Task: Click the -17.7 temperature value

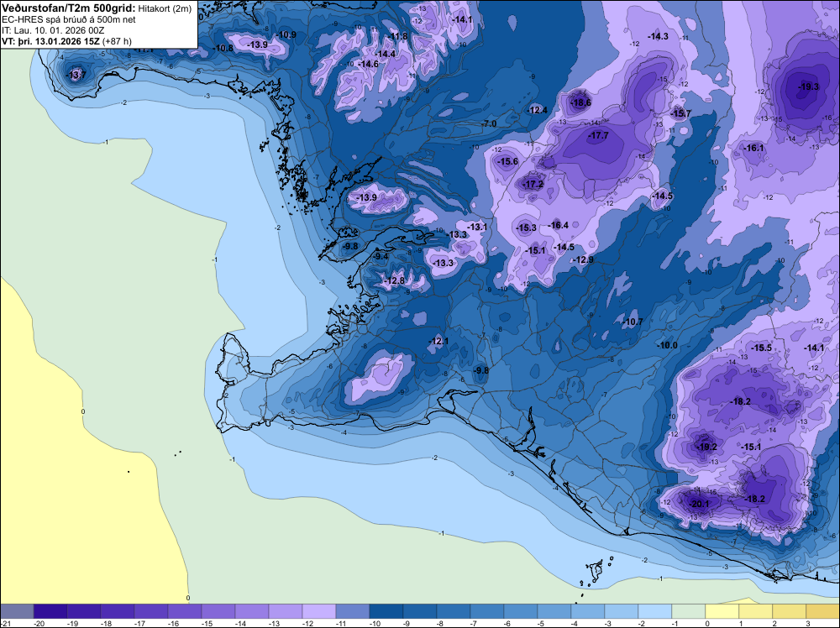Action: [598, 135]
